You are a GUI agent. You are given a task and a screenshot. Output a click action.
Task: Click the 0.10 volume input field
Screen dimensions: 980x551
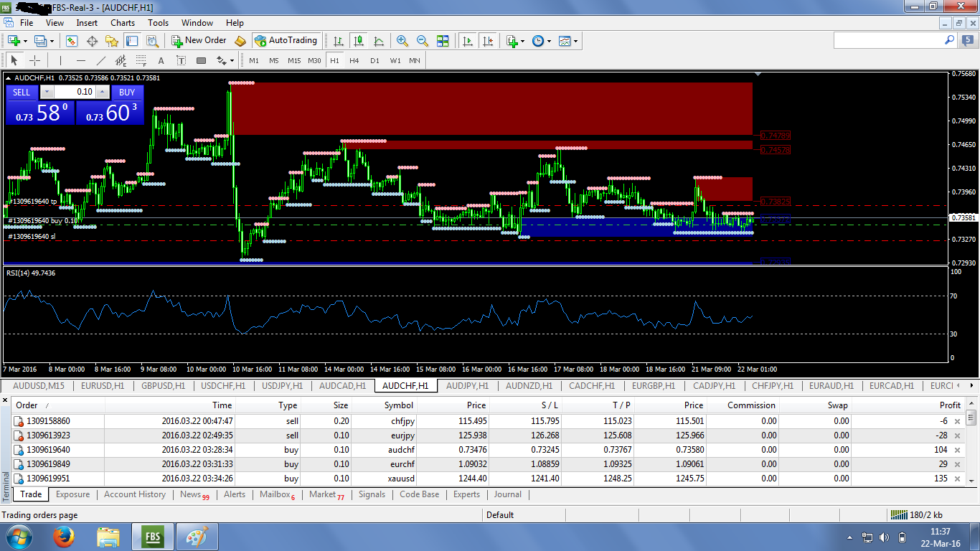pyautogui.click(x=75, y=92)
